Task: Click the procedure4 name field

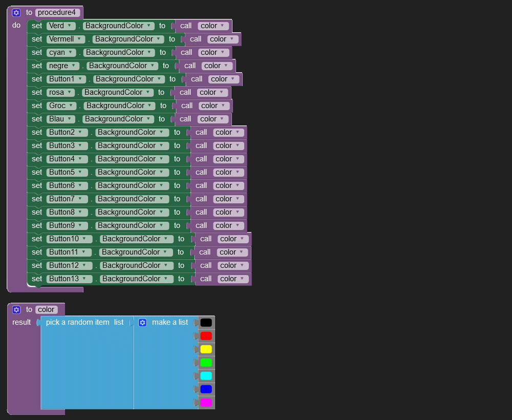Action: coord(58,13)
